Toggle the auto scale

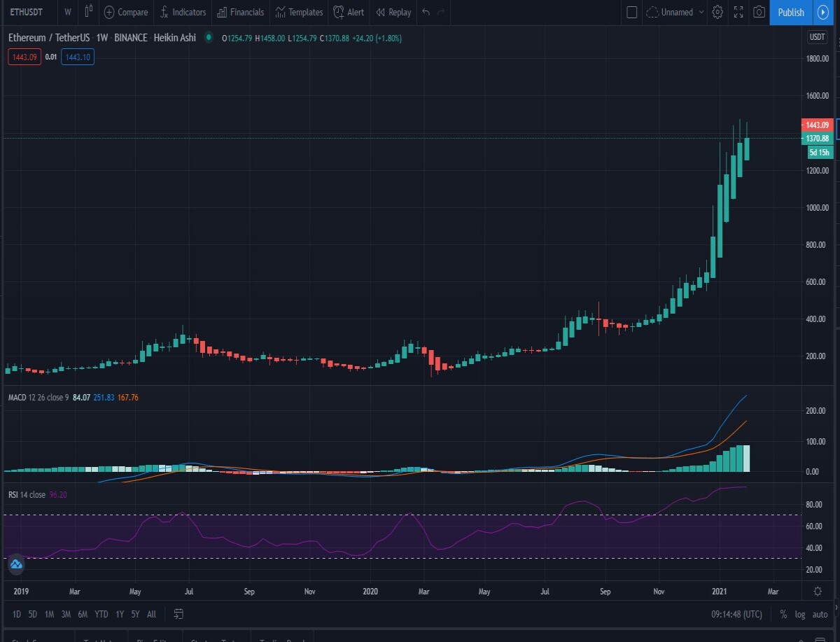tap(820, 614)
